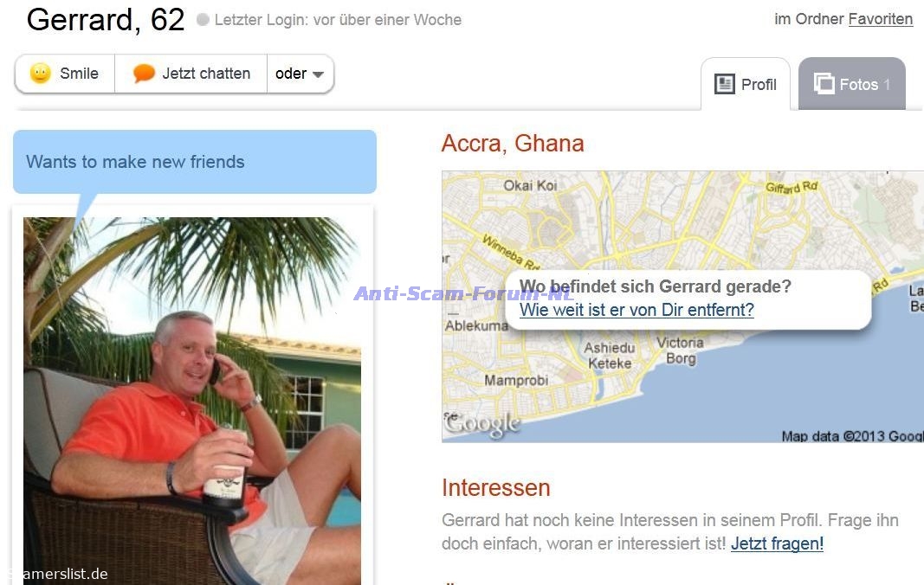Click Wie weit ist er von Dir entfernt link
924x585 pixels.
click(636, 310)
